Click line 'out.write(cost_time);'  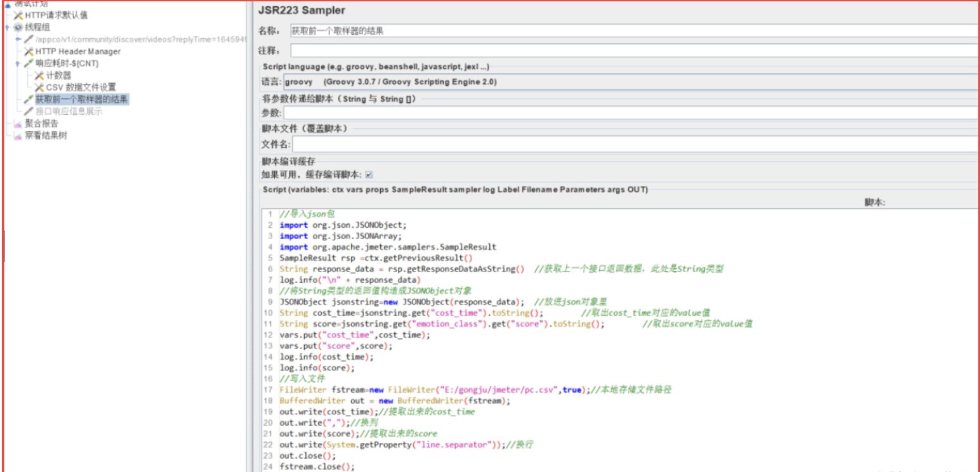tap(377, 412)
